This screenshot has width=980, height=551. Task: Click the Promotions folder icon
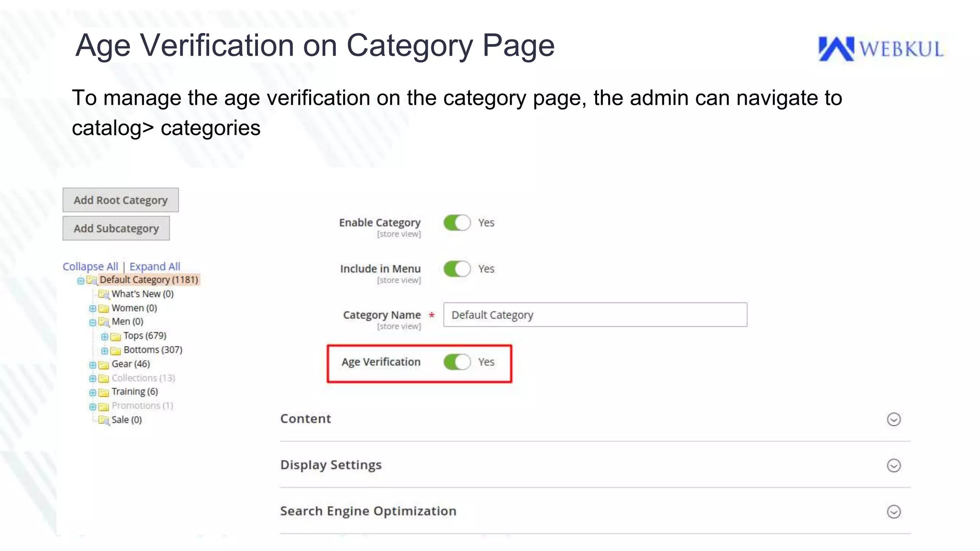click(103, 407)
